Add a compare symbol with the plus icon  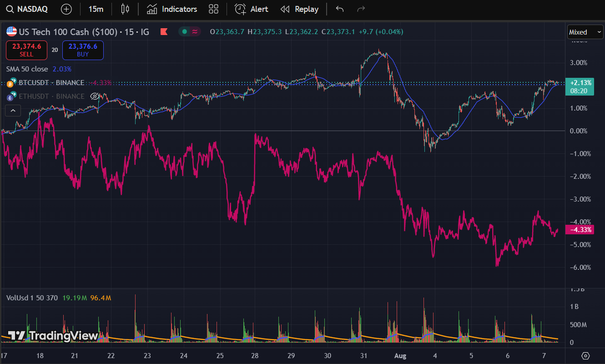tap(66, 9)
